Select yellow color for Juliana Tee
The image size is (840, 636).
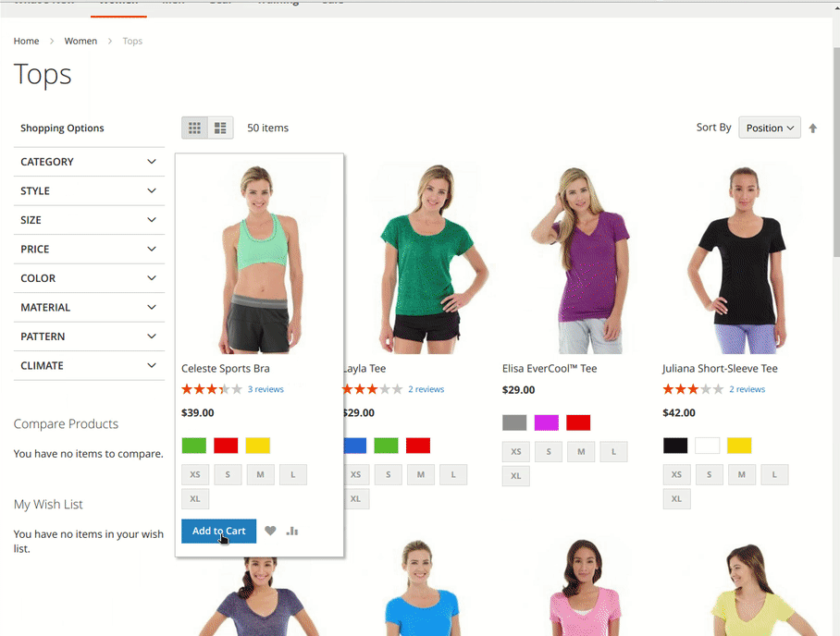point(739,446)
